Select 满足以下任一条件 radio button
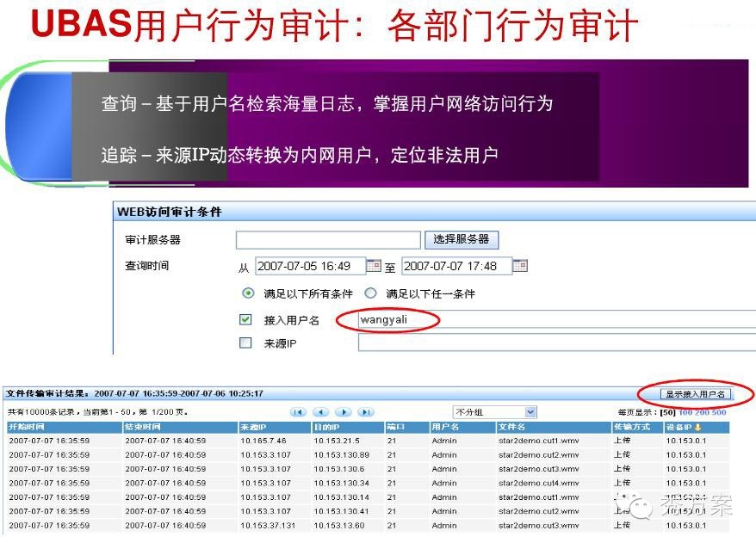Image resolution: width=756 pixels, height=543 pixels. [x=370, y=293]
